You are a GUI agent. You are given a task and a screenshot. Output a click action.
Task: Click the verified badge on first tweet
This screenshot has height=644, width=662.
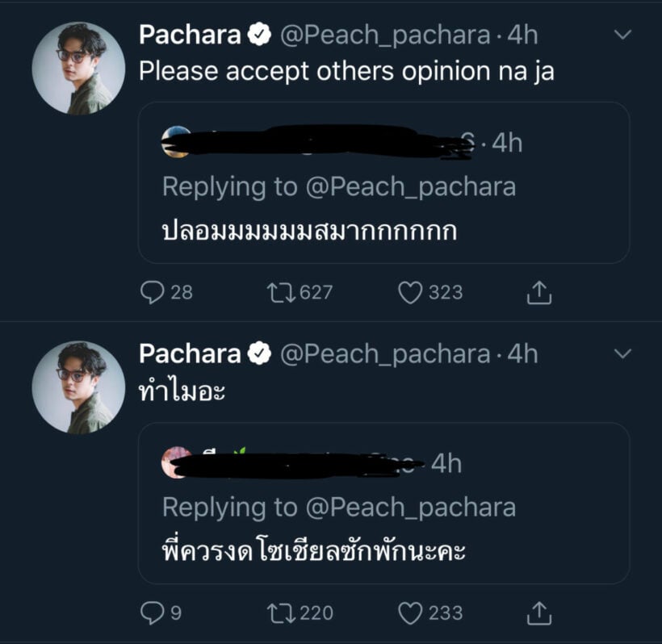258,35
